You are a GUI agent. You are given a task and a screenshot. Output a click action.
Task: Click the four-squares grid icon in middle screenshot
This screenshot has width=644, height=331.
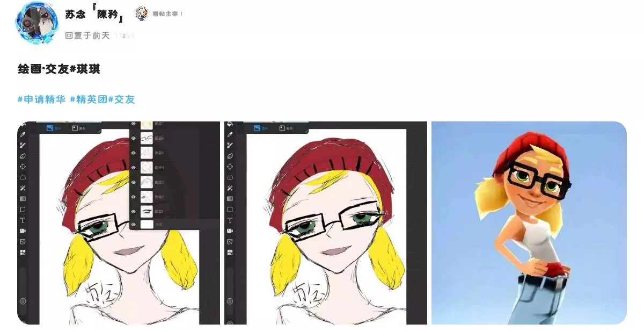coord(230,253)
